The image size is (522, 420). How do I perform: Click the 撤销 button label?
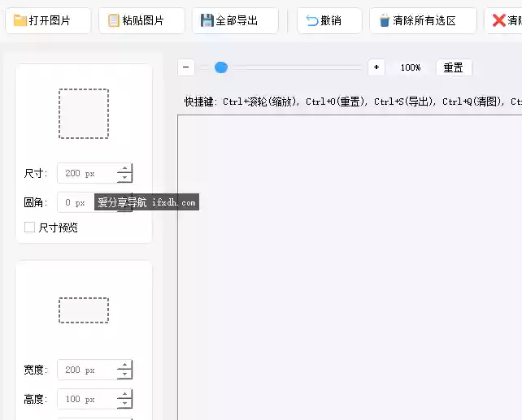[x=331, y=20]
